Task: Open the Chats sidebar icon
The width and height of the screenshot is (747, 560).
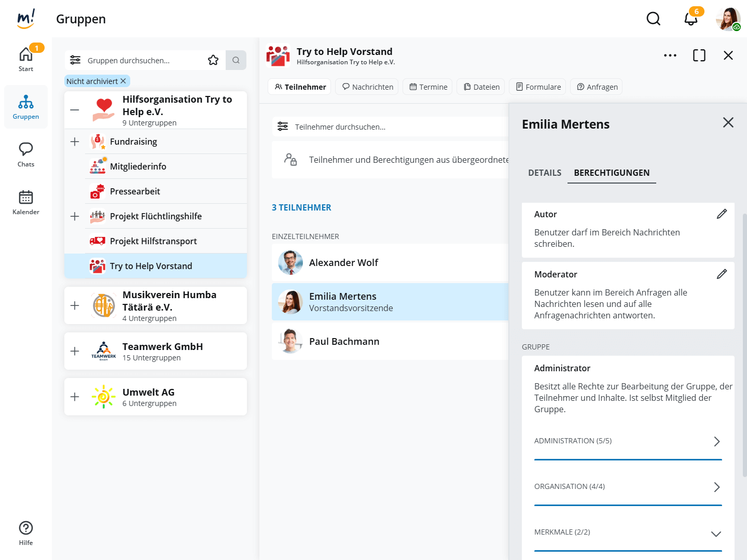Action: click(26, 154)
